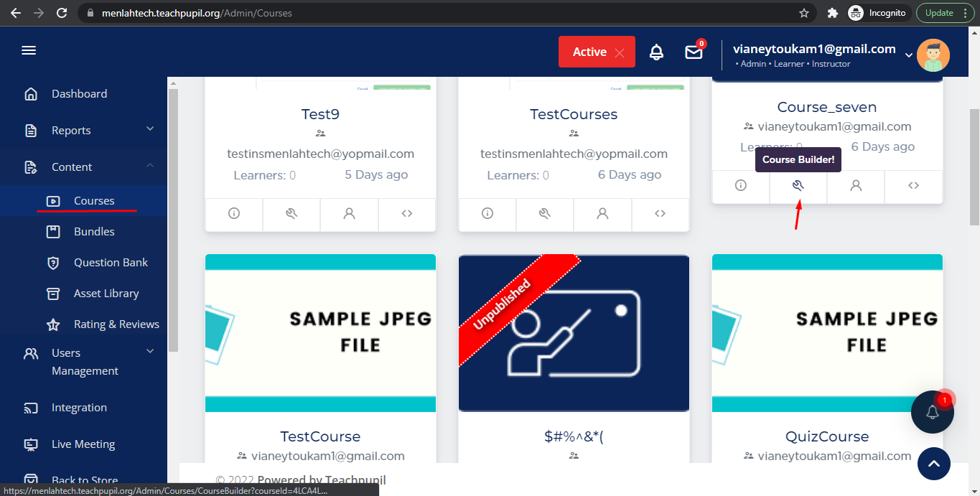Click the scroll-to-top arrow button
The height and width of the screenshot is (496, 980).
[933, 464]
